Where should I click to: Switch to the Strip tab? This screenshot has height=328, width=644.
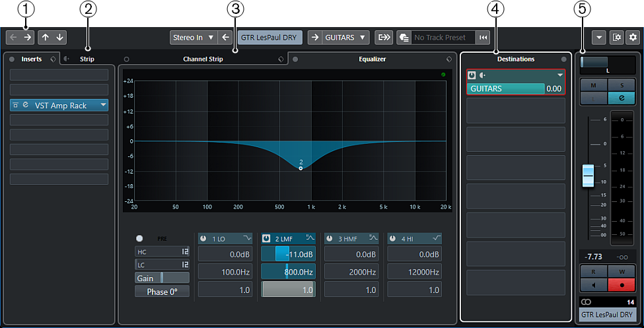tap(87, 59)
